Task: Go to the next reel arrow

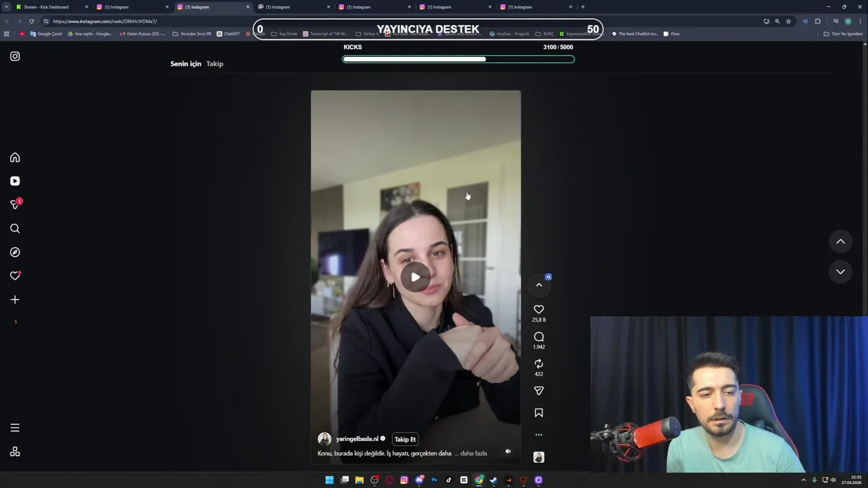Action: pos(840,271)
